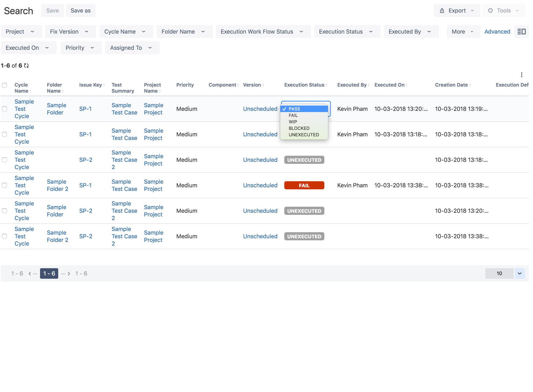533x392 pixels.
Task: Check the SP-2 row in Sample Folder
Action: coord(5,211)
